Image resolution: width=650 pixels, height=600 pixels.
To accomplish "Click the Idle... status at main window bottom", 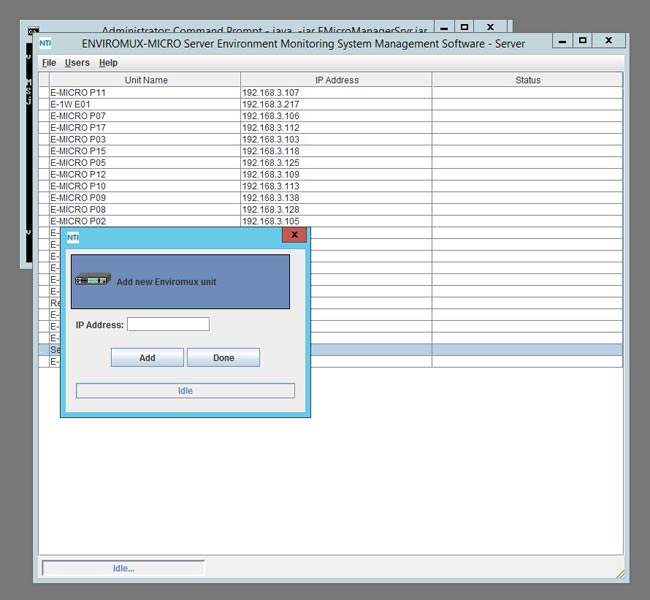I will [124, 568].
